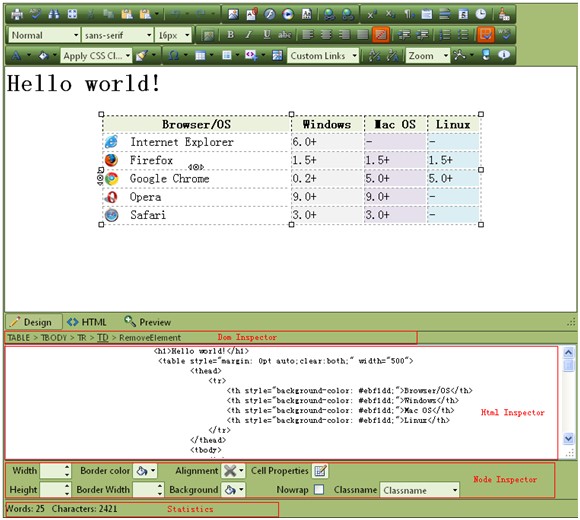Switch to the HTML tab
This screenshot has height=520, width=580.
click(x=87, y=322)
